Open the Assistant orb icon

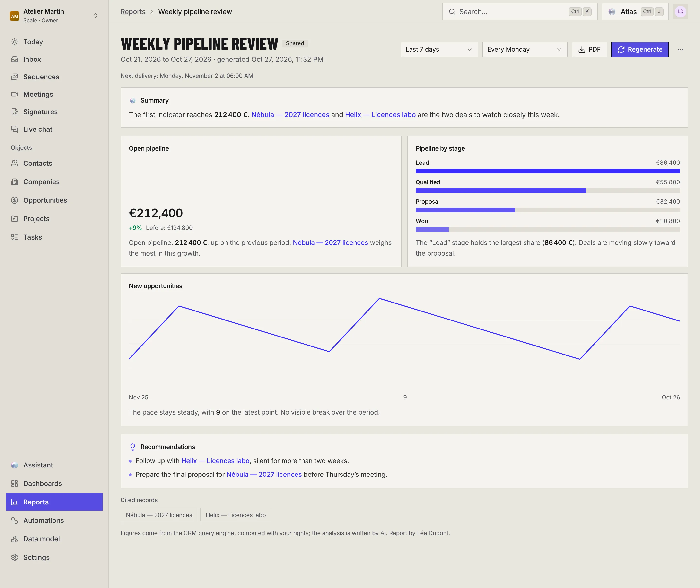14,465
